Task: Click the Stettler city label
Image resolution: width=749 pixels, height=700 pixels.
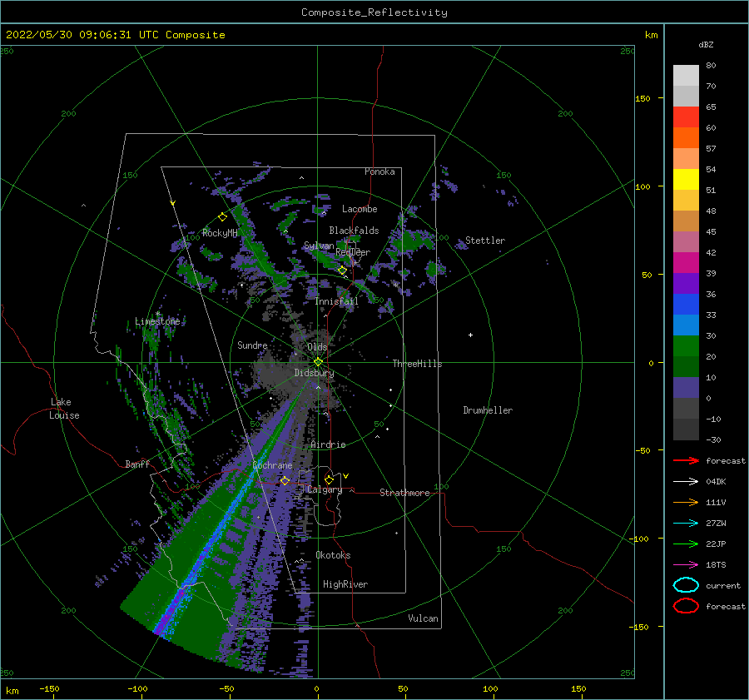Action: pyautogui.click(x=485, y=241)
